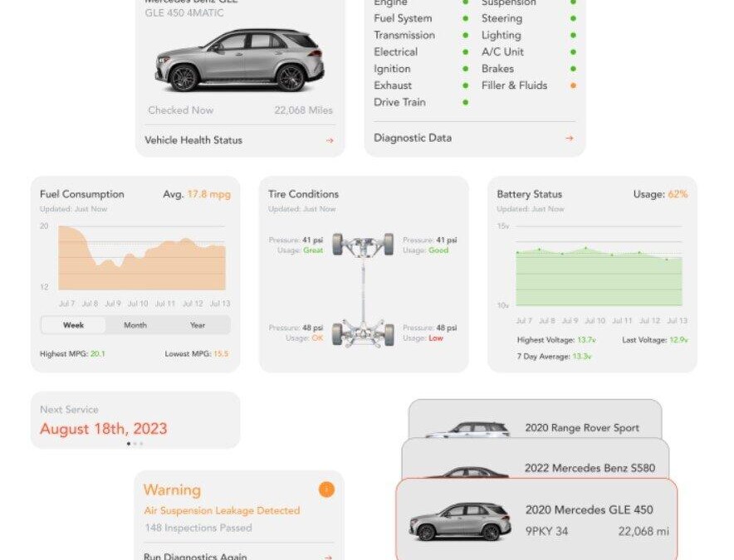
Task: Select the Week time range
Action: [73, 325]
